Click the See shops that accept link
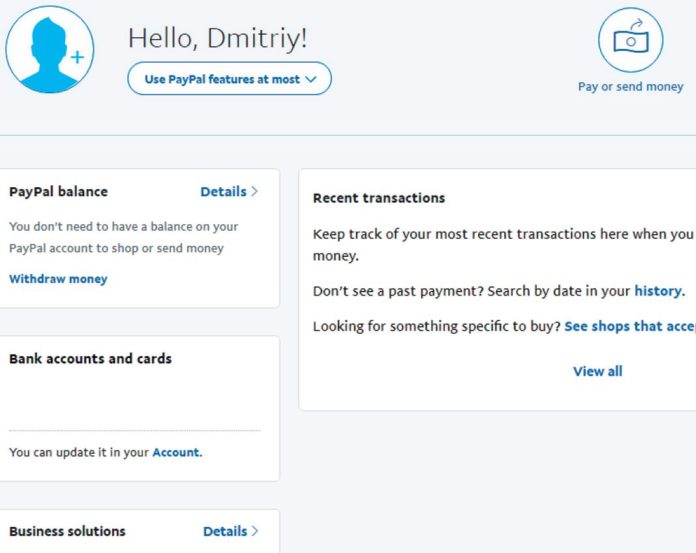696x553 pixels. (629, 326)
